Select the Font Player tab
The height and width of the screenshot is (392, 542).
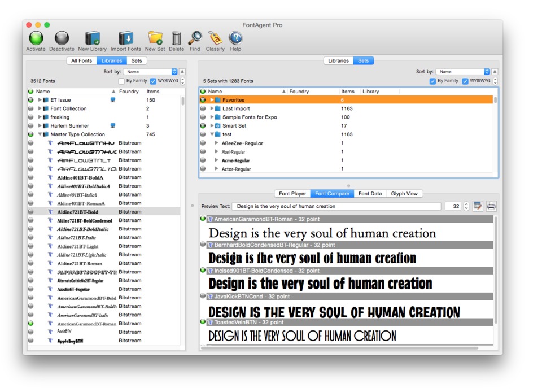coord(292,194)
